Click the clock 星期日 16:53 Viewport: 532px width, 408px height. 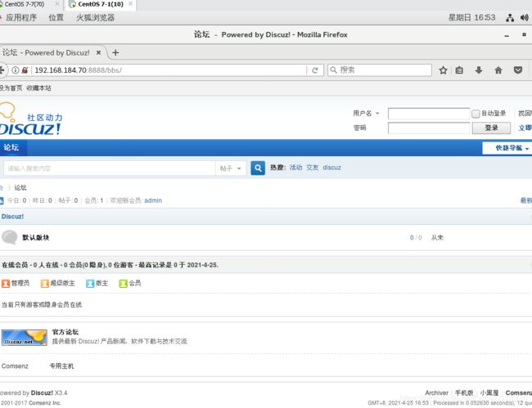point(471,18)
